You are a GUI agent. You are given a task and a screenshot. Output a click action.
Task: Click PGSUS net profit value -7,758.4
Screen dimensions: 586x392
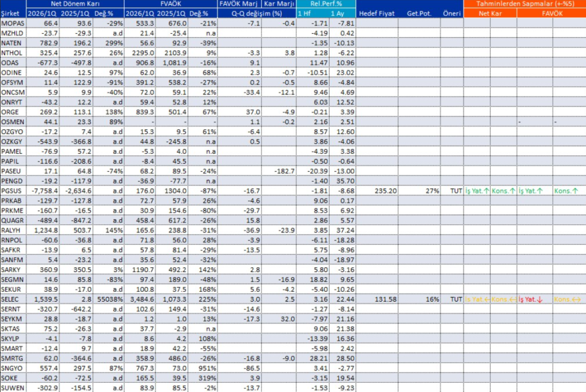(45, 191)
